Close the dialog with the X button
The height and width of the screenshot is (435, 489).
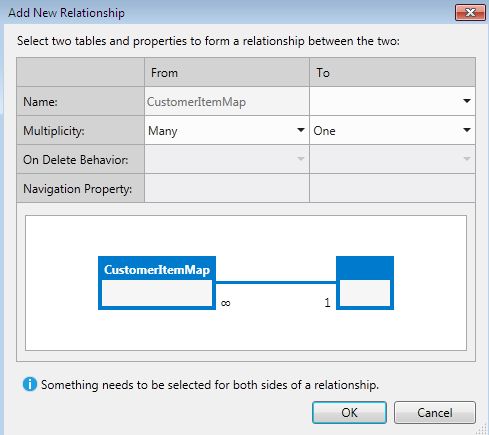coord(470,13)
